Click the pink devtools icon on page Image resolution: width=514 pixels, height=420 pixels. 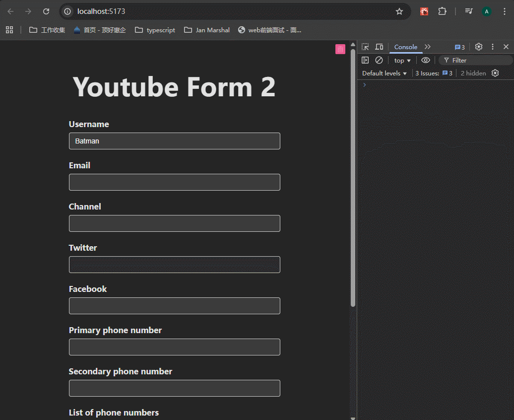[340, 49]
